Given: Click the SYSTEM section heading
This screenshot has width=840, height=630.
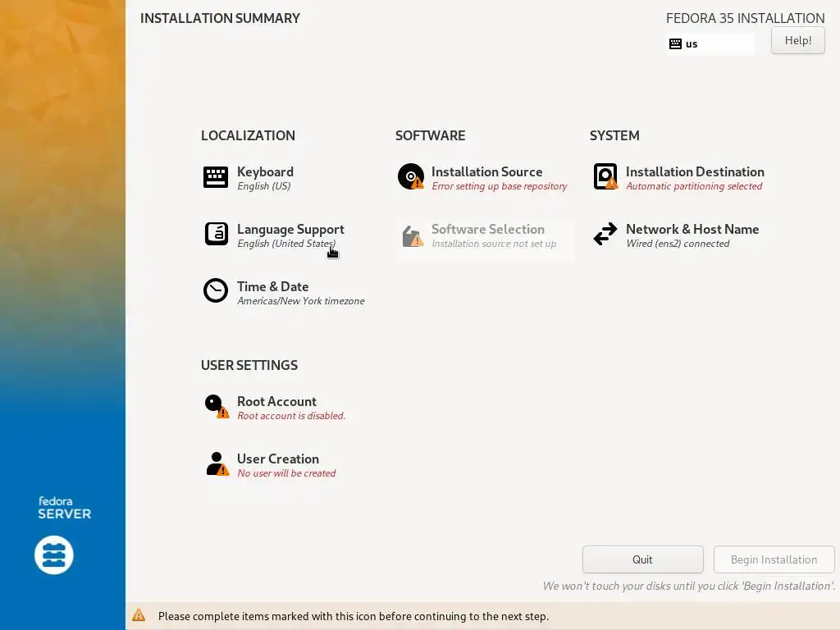Looking at the screenshot, I should (614, 135).
